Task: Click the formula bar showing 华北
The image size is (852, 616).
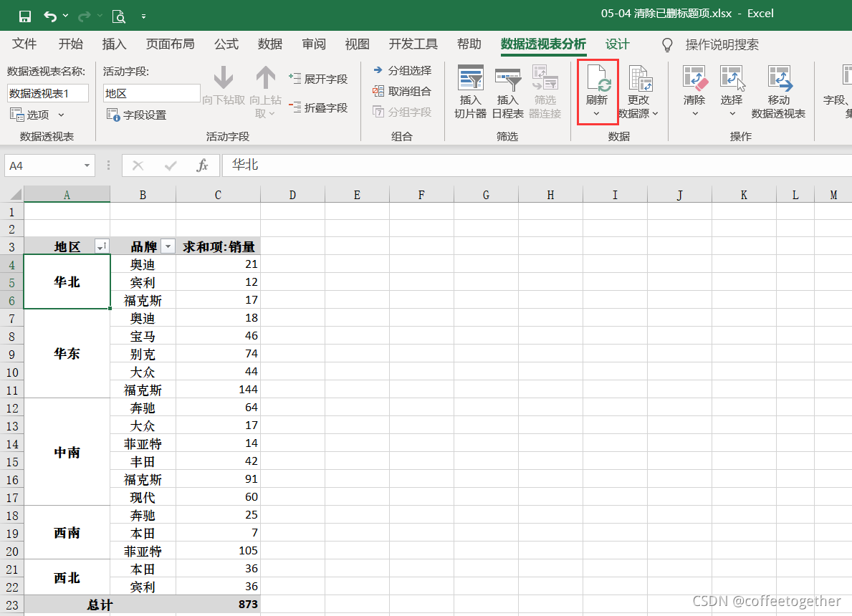Action: tap(538, 165)
